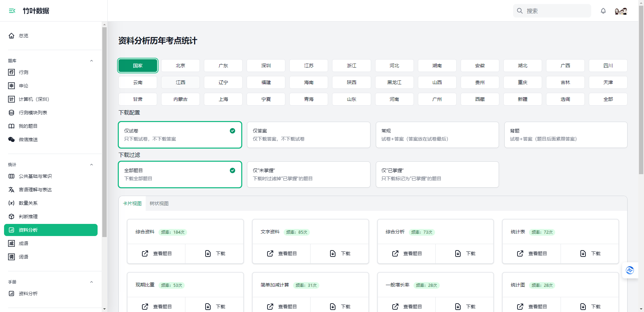Click the user avatar in the header
The height and width of the screenshot is (312, 644).
(621, 11)
